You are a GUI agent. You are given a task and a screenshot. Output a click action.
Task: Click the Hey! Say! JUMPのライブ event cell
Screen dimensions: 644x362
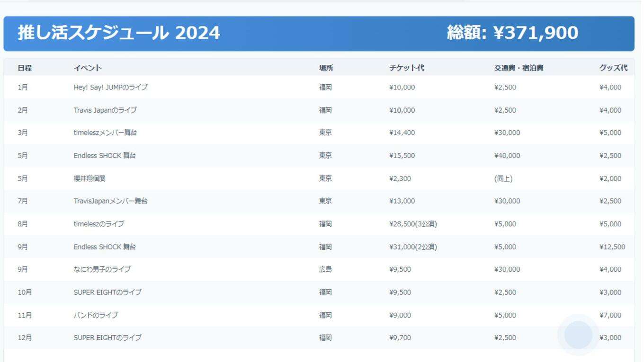pyautogui.click(x=110, y=88)
